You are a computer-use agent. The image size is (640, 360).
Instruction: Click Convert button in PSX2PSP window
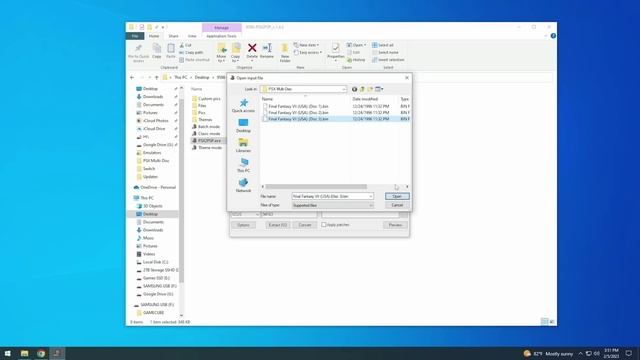click(304, 225)
